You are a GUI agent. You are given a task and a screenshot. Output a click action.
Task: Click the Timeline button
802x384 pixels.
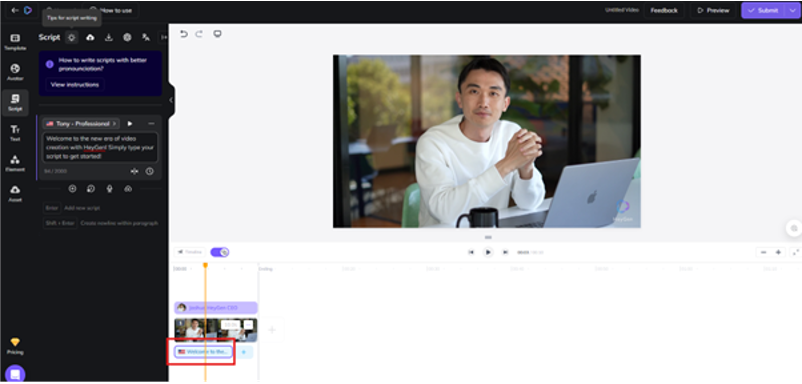[x=190, y=252]
